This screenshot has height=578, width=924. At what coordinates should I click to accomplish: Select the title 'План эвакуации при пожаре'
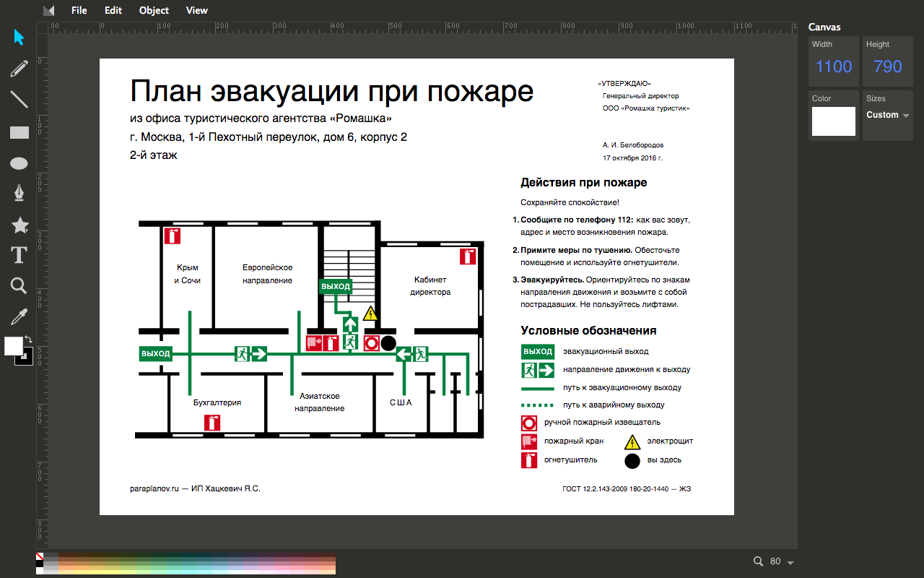[x=332, y=92]
